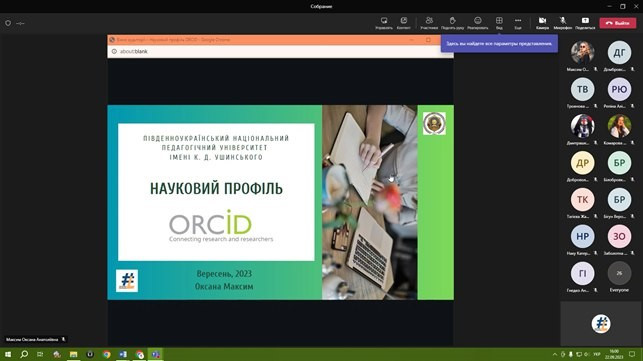The width and height of the screenshot is (643, 361).
Task: Open the Участники participants panel
Action: [x=429, y=23]
